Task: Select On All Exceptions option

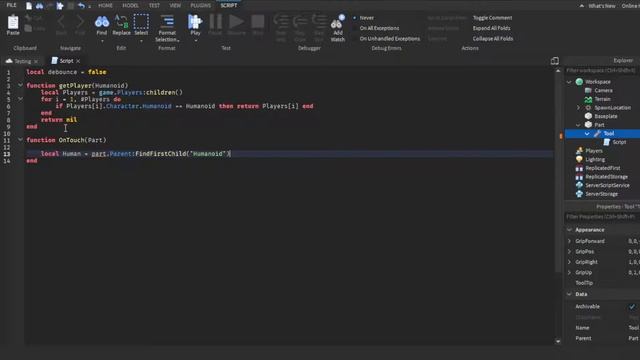Action: click(x=379, y=28)
